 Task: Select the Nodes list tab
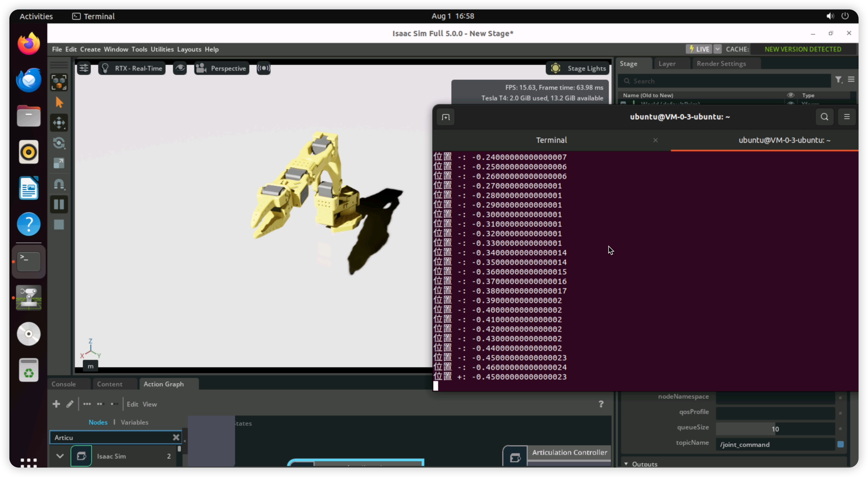point(98,422)
